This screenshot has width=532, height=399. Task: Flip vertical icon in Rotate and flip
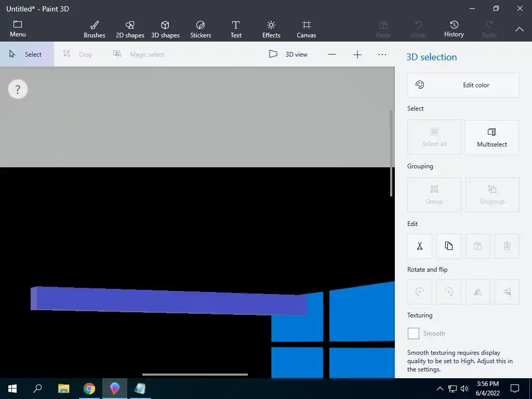[x=507, y=292]
